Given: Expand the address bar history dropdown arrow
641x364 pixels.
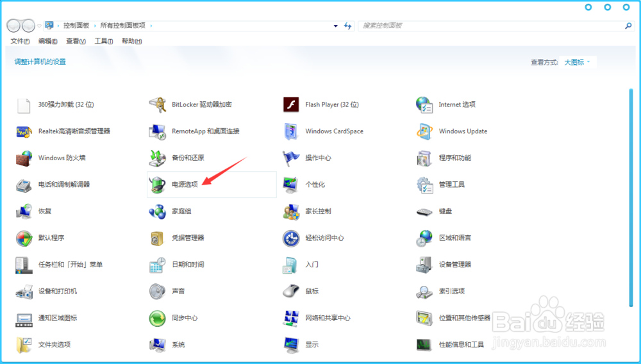Looking at the screenshot, I should pyautogui.click(x=336, y=26).
